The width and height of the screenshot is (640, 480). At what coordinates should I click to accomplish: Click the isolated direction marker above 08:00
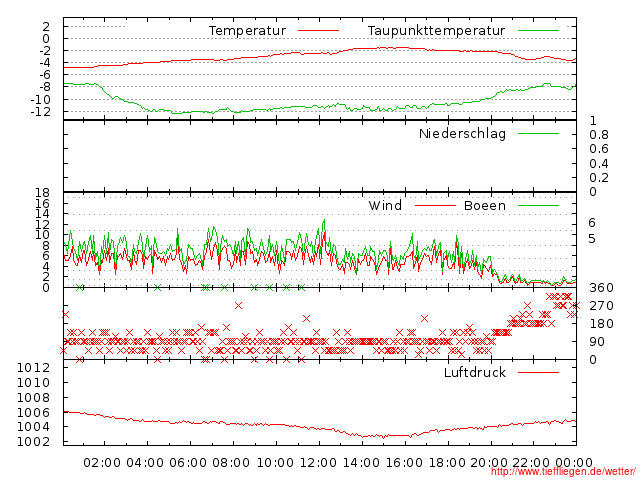point(238,306)
